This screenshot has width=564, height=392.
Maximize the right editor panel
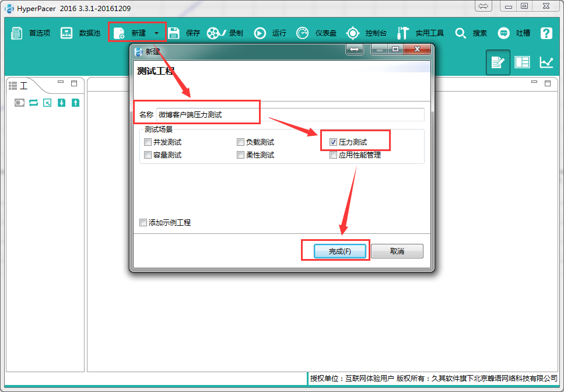pyautogui.click(x=548, y=83)
